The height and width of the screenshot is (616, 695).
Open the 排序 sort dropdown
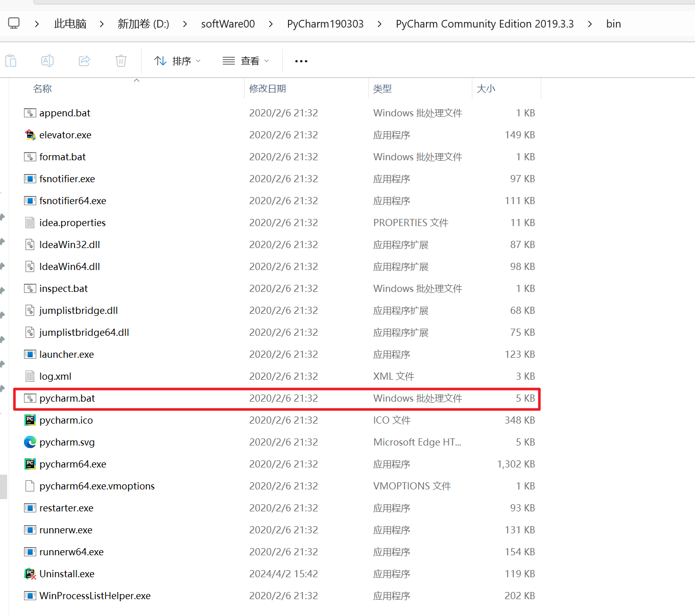pos(177,60)
